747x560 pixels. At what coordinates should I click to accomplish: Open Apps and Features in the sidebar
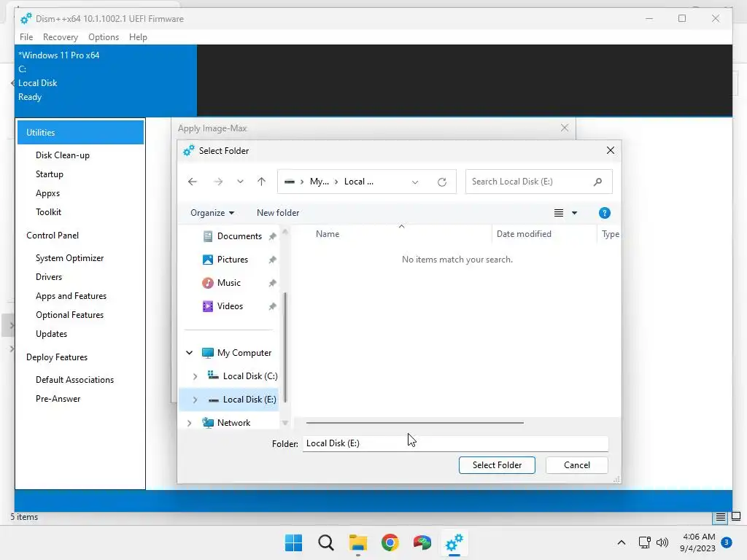click(x=71, y=296)
